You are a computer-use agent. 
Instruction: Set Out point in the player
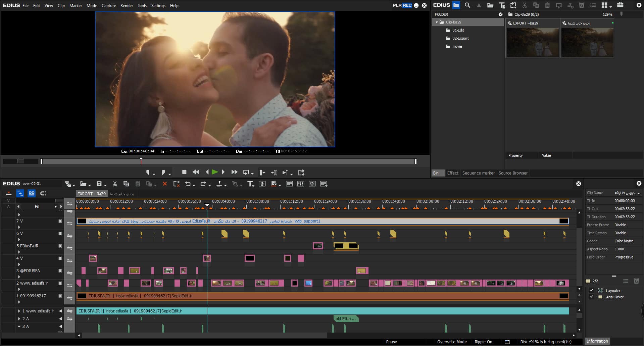(x=163, y=172)
